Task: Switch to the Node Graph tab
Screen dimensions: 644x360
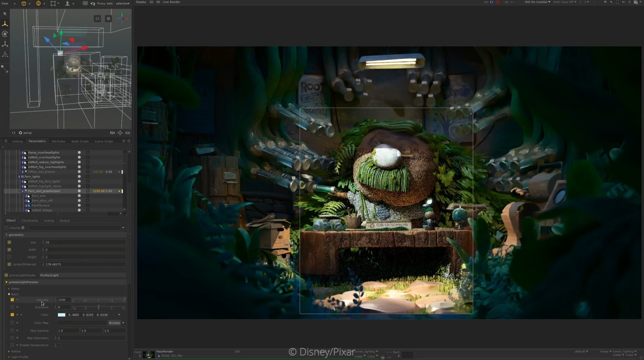Action: coord(80,141)
